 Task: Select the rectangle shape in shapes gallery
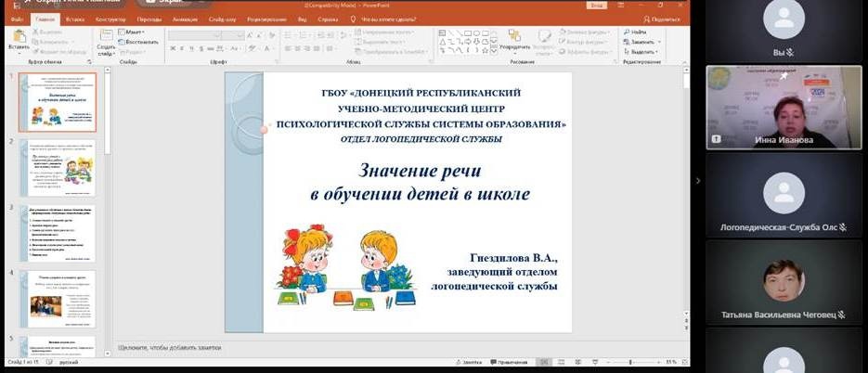468,33
